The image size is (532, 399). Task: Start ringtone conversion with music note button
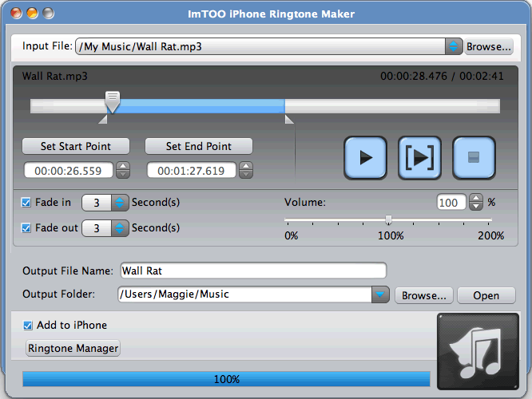478,352
